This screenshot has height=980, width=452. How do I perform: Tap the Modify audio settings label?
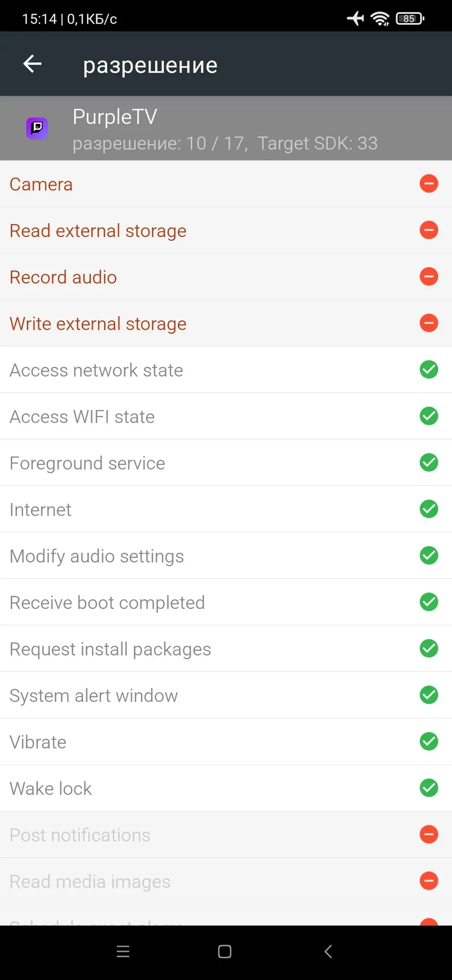[x=97, y=556]
